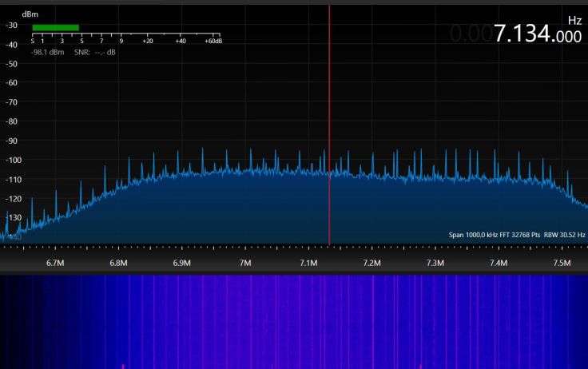Image resolution: width=588 pixels, height=369 pixels.
Task: Click the +20 mark on the S-meter scale
Action: [x=148, y=40]
